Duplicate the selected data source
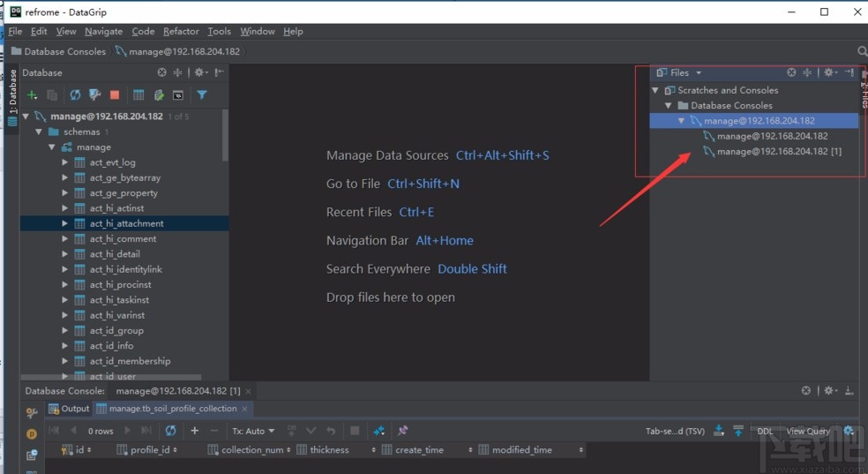868x474 pixels. [x=52, y=95]
